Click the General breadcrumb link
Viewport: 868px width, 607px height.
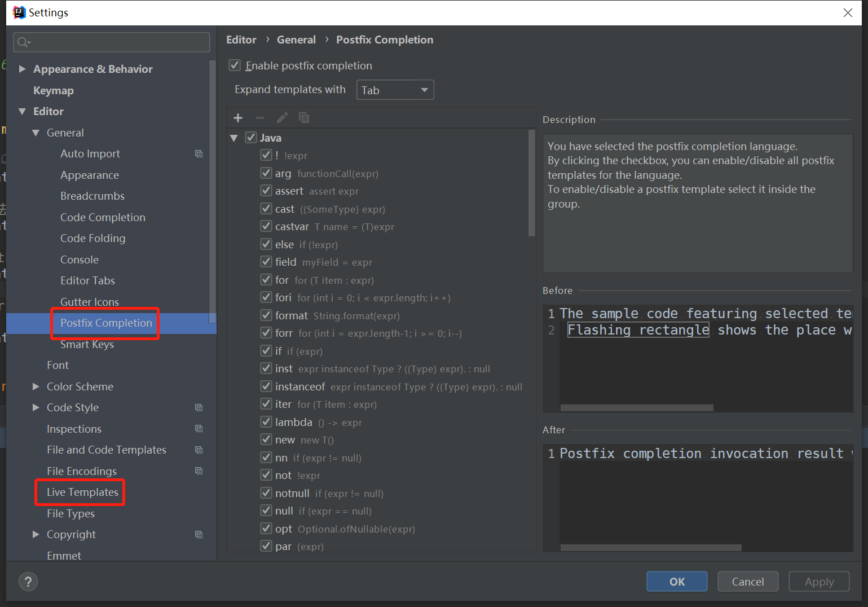(296, 39)
